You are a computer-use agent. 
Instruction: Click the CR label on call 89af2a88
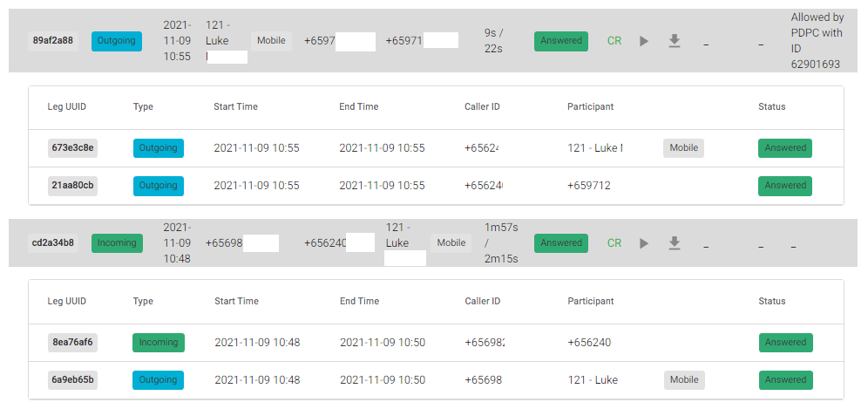614,41
